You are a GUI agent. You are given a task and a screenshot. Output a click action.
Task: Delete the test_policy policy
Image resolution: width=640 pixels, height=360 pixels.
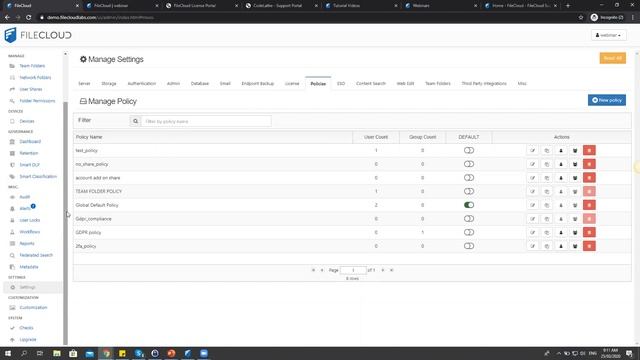(x=589, y=151)
